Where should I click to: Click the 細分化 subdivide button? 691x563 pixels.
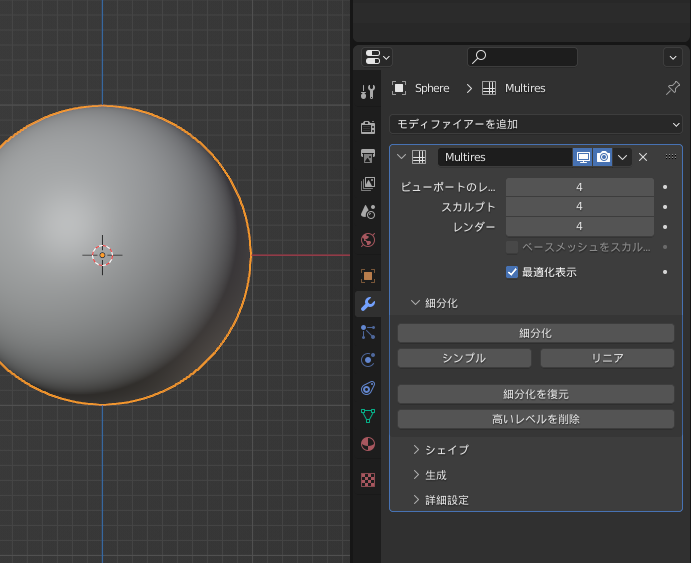(535, 333)
